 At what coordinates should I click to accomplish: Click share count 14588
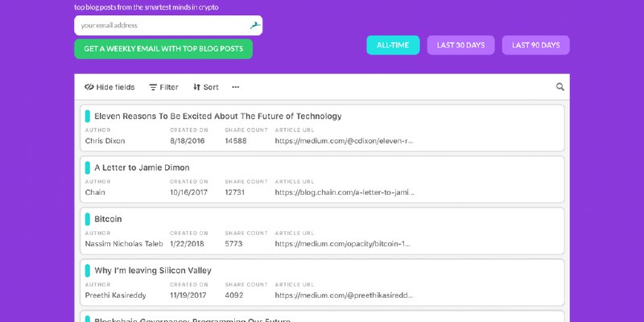pos(236,141)
